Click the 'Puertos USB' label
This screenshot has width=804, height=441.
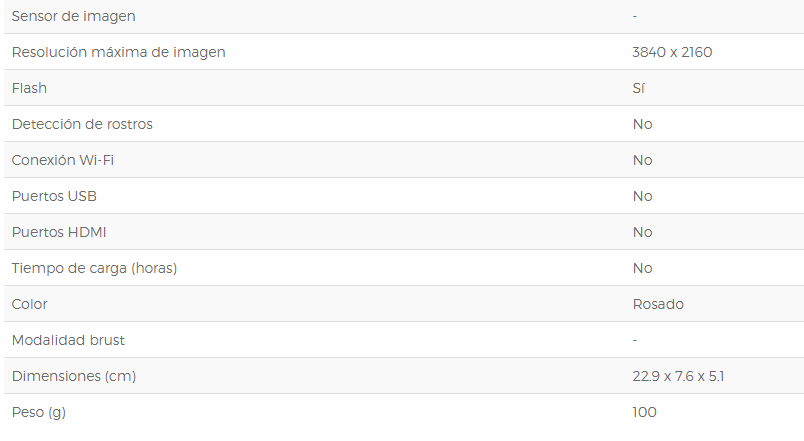(54, 196)
